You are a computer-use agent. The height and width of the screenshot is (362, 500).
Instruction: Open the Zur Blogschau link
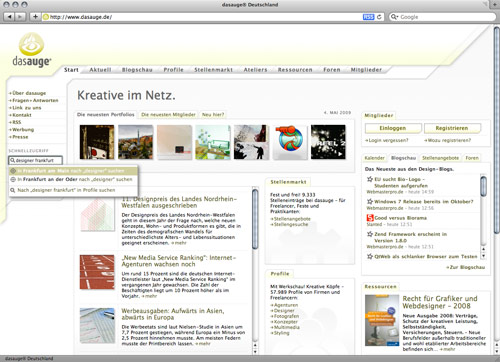pos(465,267)
